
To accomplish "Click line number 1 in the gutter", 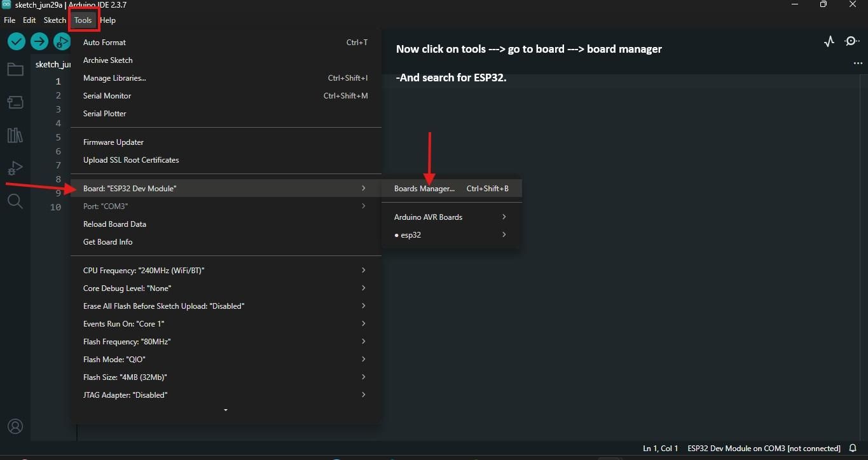I will click(x=58, y=81).
